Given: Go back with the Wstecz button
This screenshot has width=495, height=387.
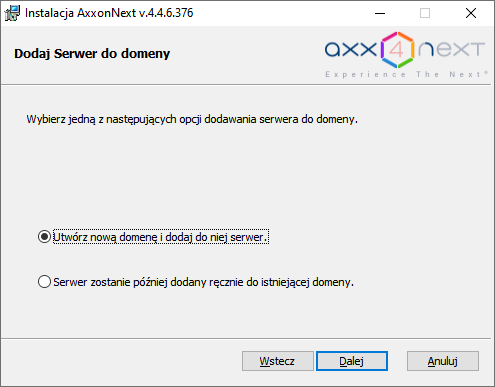Looking at the screenshot, I should pos(277,361).
